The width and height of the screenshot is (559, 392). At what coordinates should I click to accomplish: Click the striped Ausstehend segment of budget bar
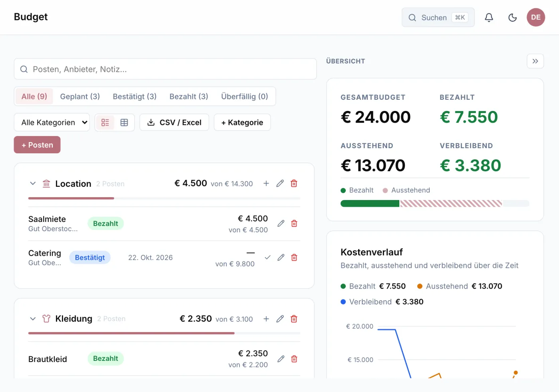pos(451,204)
